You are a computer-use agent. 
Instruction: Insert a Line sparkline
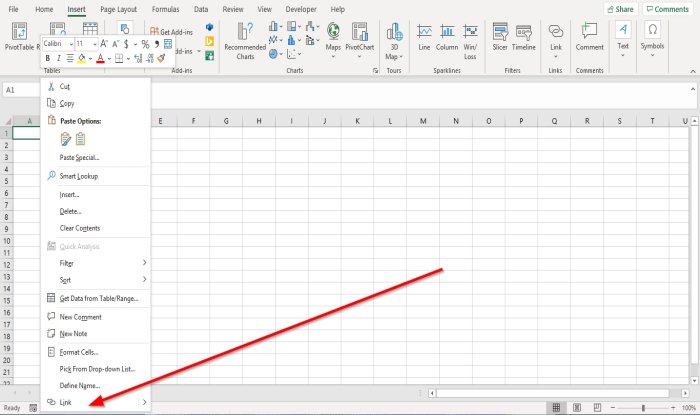pyautogui.click(x=424, y=37)
